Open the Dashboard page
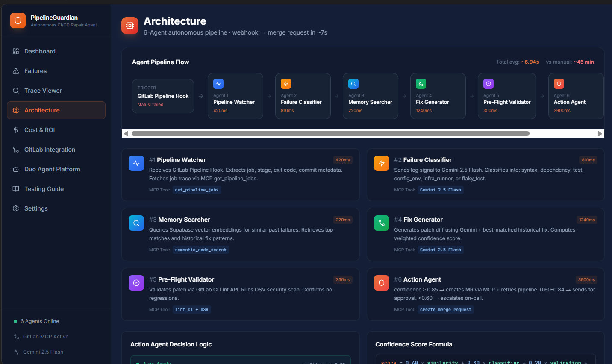Screen dimensions: 612x364 (x=56, y=51)
